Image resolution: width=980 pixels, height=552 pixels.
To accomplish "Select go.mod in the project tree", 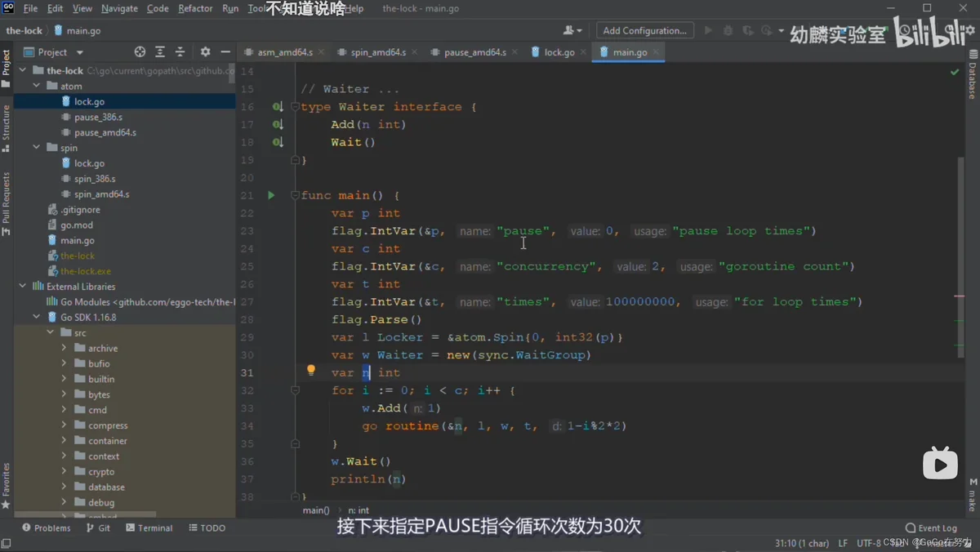I will [76, 225].
